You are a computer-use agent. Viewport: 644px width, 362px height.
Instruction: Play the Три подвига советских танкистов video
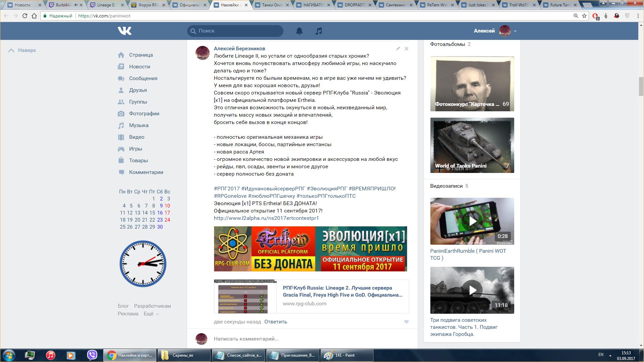point(472,290)
